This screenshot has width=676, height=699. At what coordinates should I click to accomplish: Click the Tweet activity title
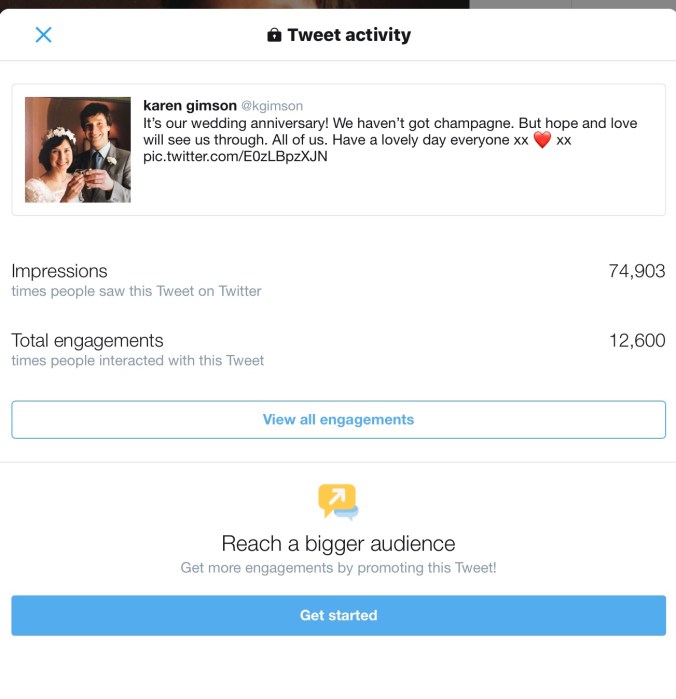point(348,35)
